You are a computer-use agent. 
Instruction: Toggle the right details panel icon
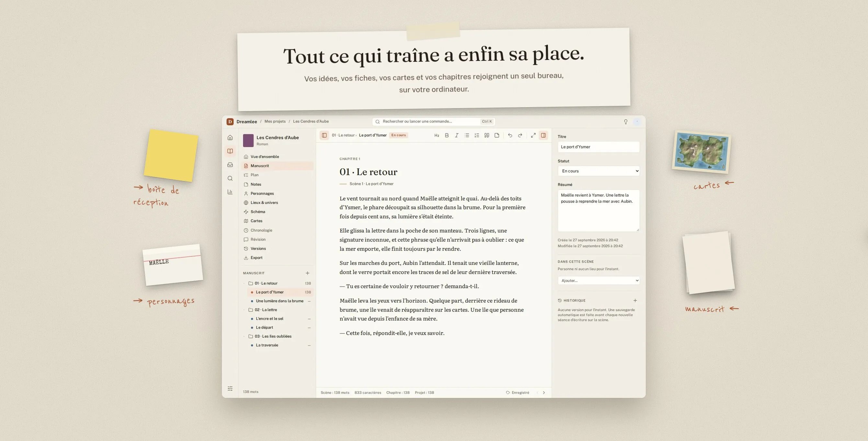(x=543, y=135)
